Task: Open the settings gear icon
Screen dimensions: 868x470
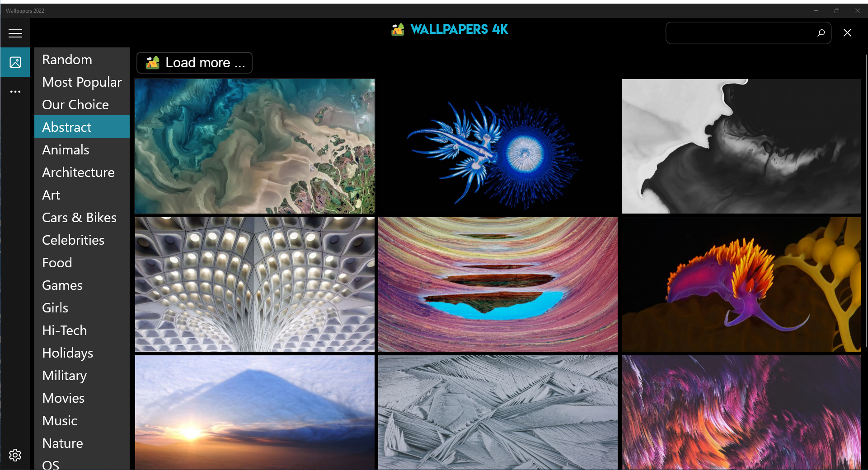Action: (15, 455)
